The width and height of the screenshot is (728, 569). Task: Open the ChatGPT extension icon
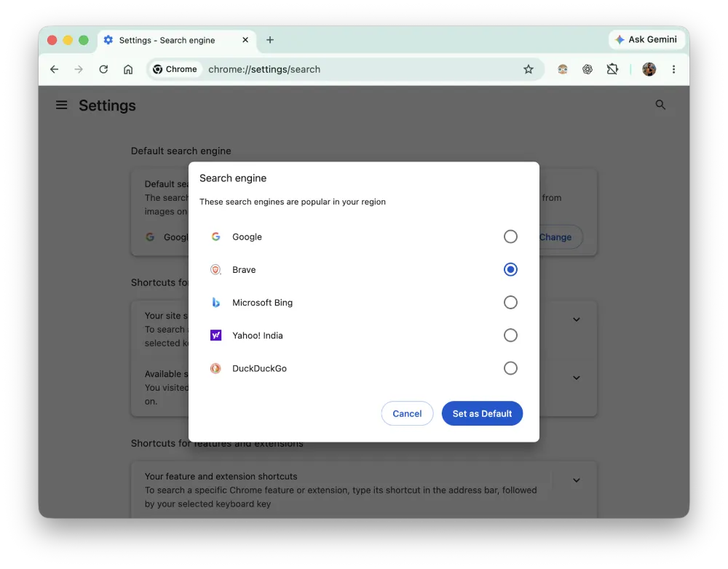pyautogui.click(x=587, y=69)
